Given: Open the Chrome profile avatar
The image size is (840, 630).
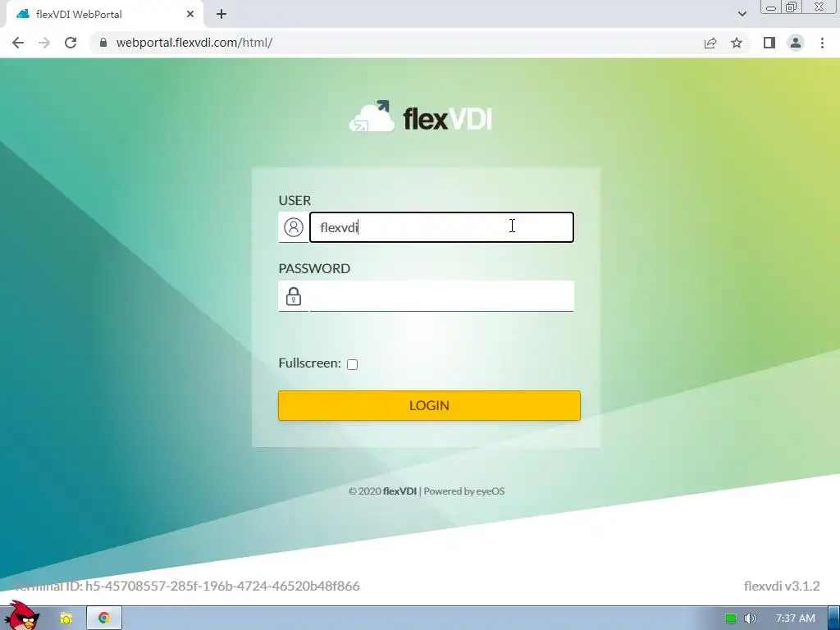Looking at the screenshot, I should click(x=796, y=43).
